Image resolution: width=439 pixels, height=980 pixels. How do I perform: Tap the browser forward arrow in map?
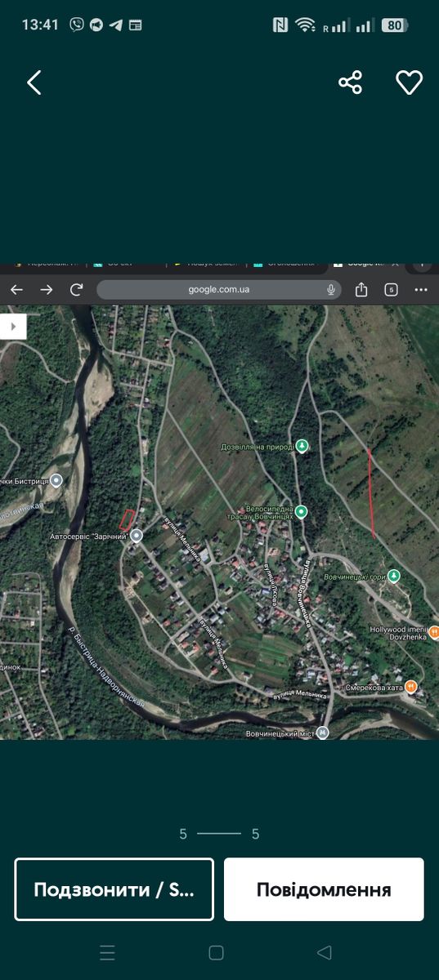point(47,289)
